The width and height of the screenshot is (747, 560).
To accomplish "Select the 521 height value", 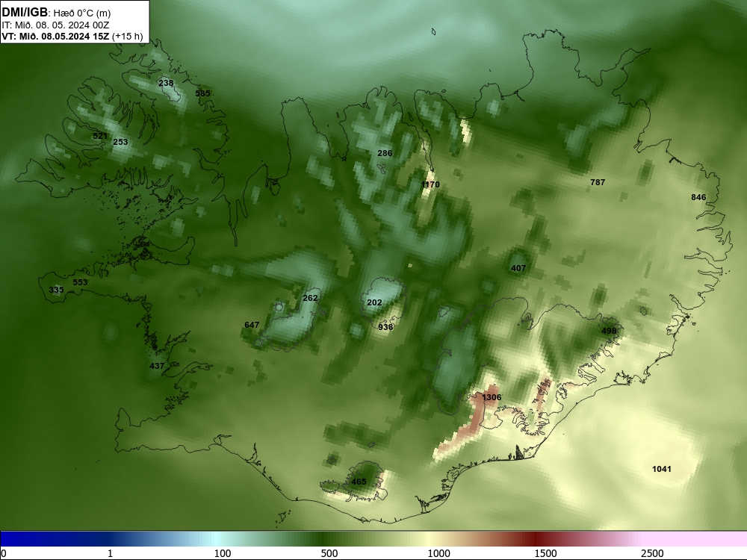I will (100, 136).
